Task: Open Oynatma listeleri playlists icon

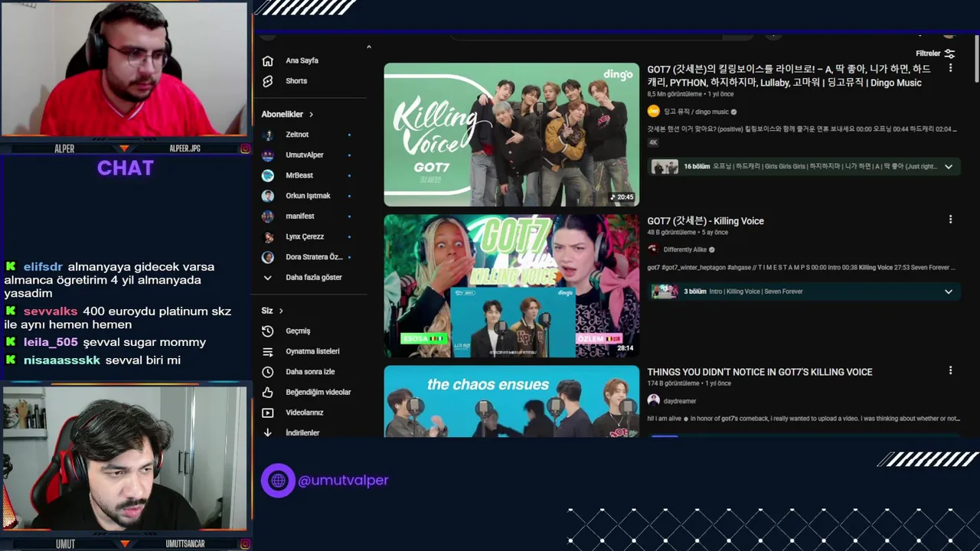Action: (x=267, y=351)
